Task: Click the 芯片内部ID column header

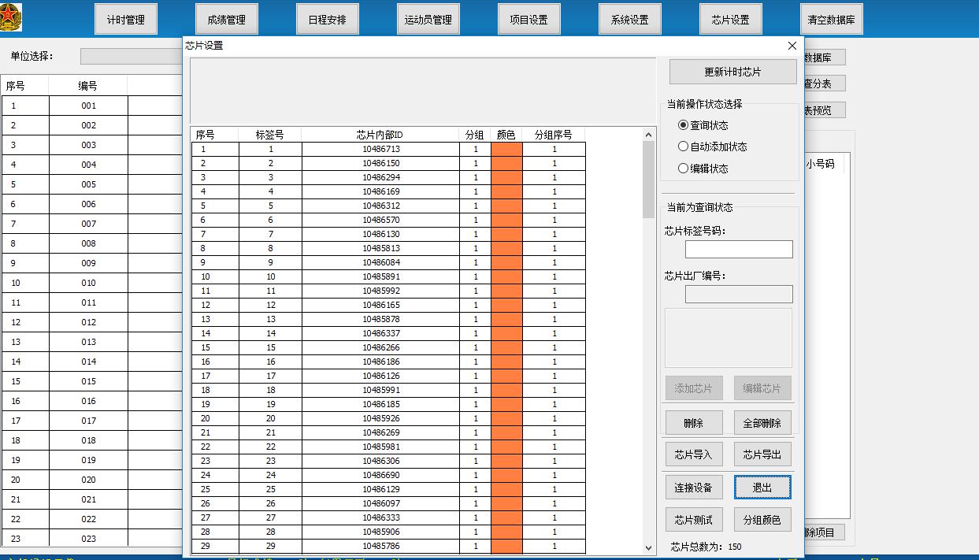Action: click(x=380, y=135)
